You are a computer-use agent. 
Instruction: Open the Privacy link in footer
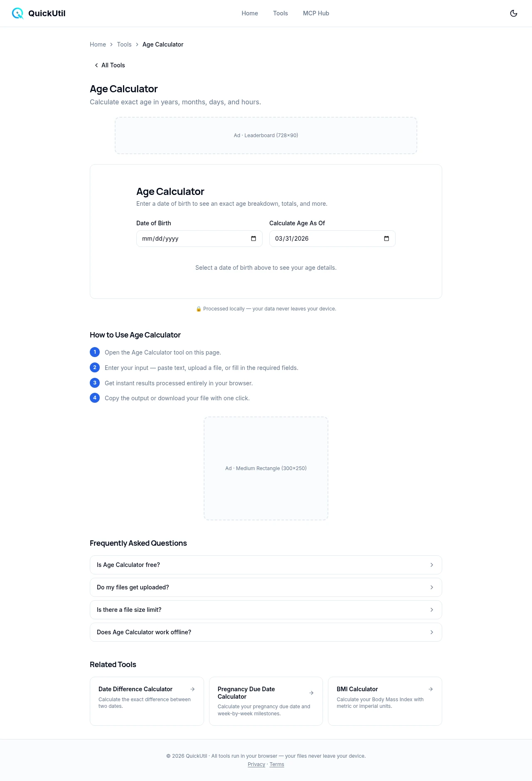pyautogui.click(x=256, y=764)
